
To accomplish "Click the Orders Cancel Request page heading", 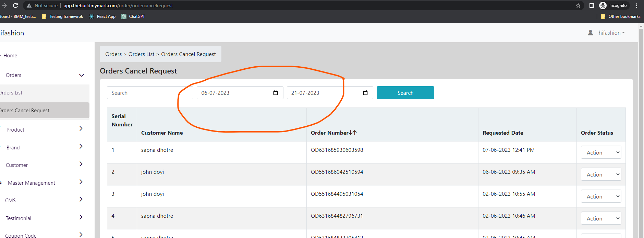I will pyautogui.click(x=138, y=71).
